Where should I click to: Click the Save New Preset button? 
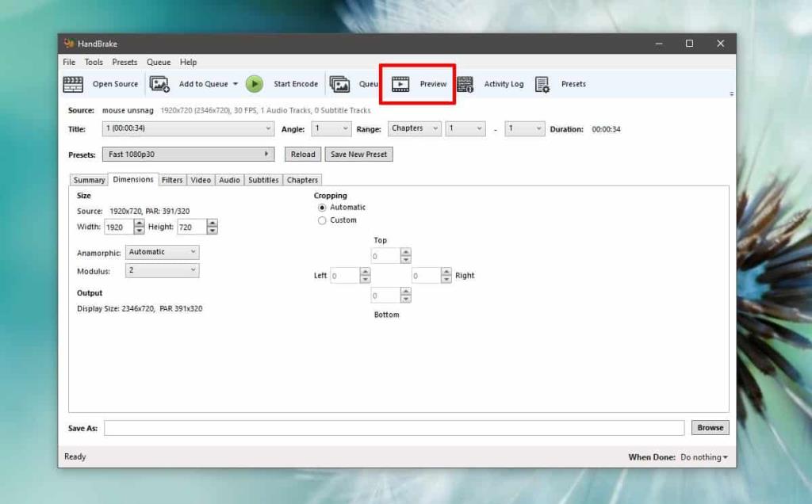(358, 154)
